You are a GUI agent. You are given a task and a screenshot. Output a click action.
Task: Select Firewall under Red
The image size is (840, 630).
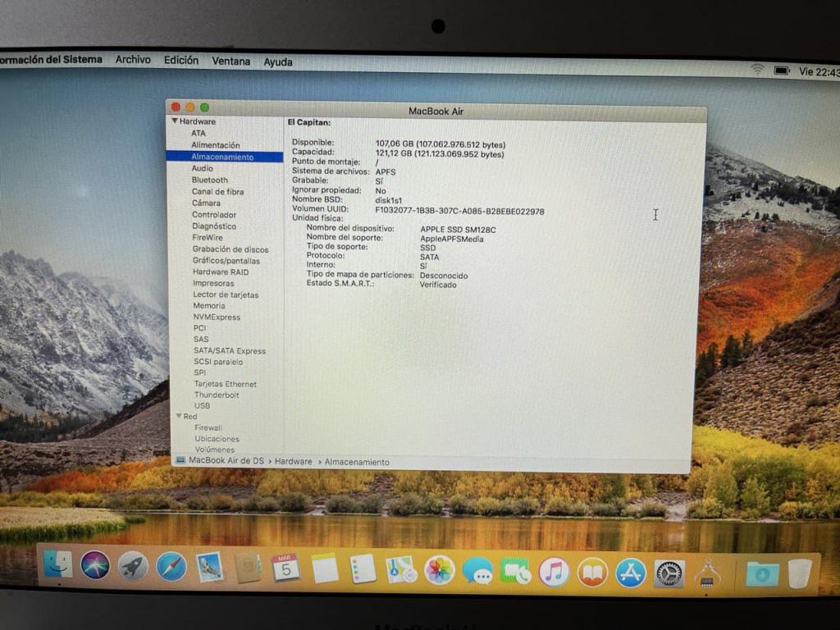click(x=208, y=427)
